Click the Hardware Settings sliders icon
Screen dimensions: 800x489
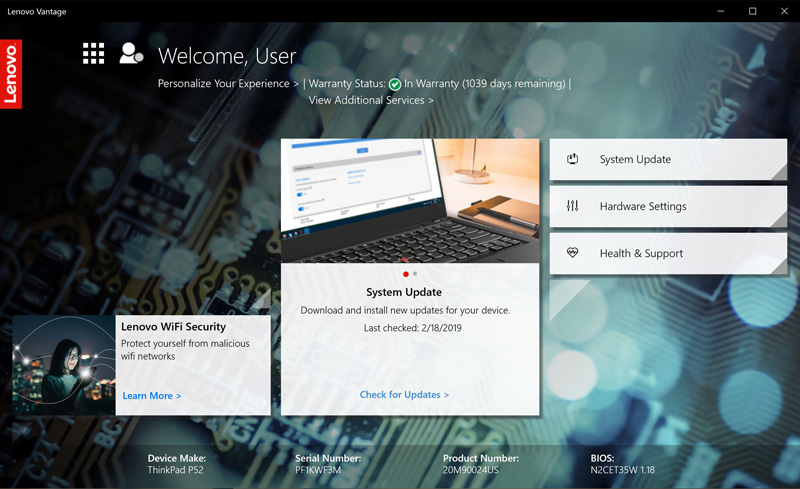coord(572,206)
